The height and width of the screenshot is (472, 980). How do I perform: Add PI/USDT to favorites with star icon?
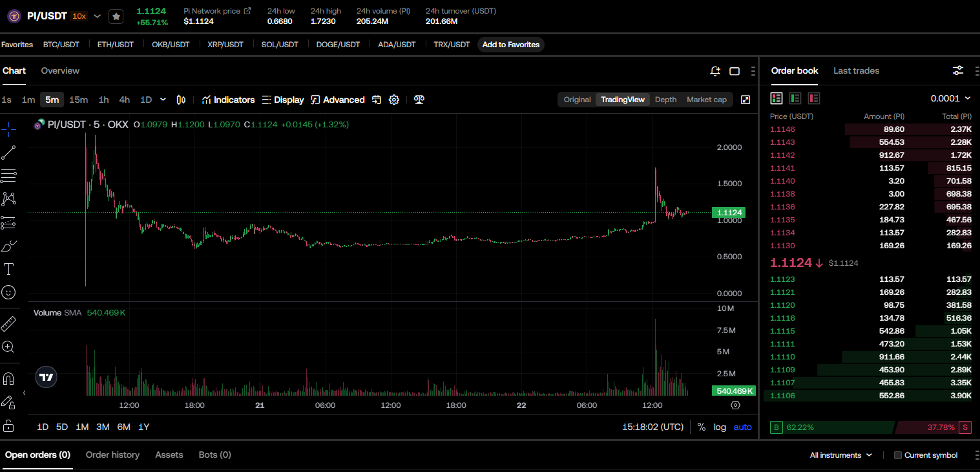pos(116,16)
